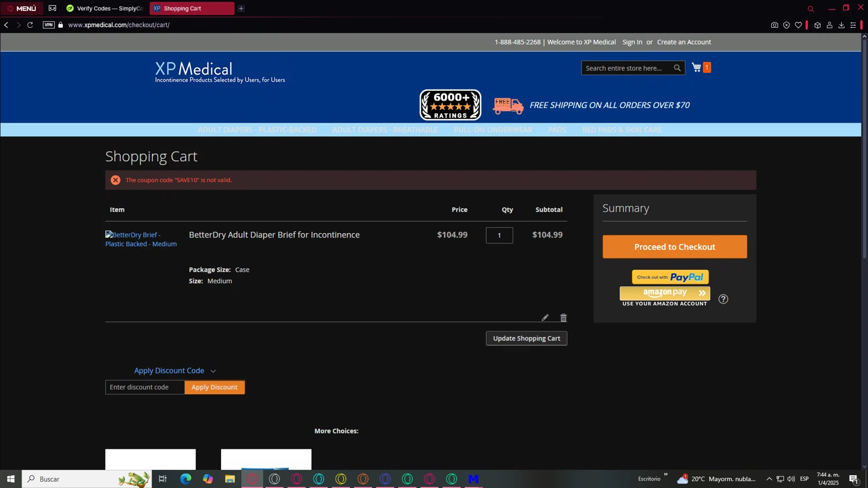Image resolution: width=868 pixels, height=488 pixels.
Task: Reload the current page
Action: click(x=30, y=25)
